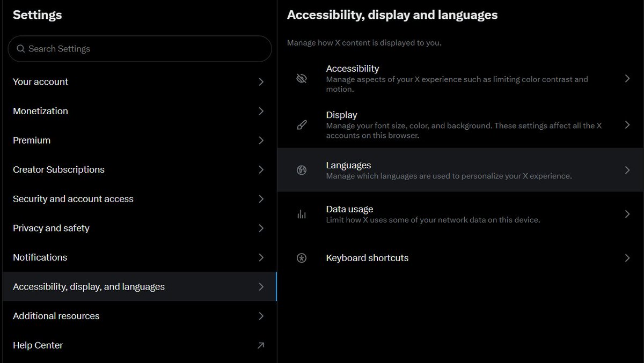Screen dimensions: 644x363
Task: Click 'Manage which languages are used' description
Action: point(449,176)
